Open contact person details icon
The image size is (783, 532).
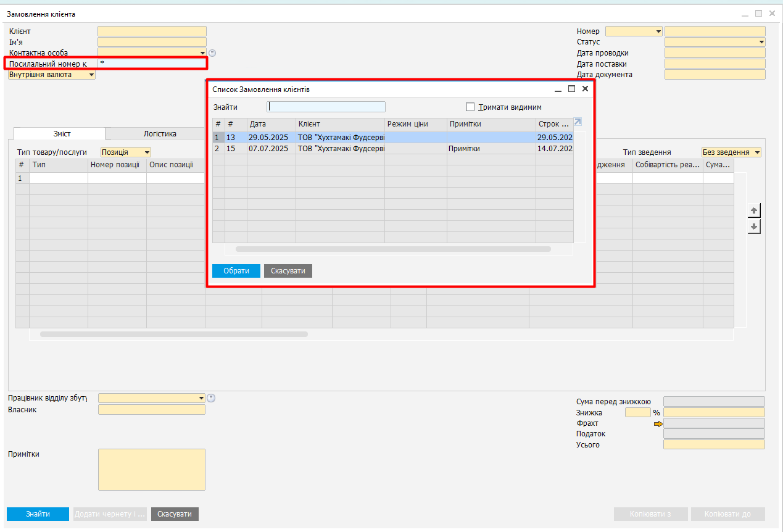(x=212, y=53)
